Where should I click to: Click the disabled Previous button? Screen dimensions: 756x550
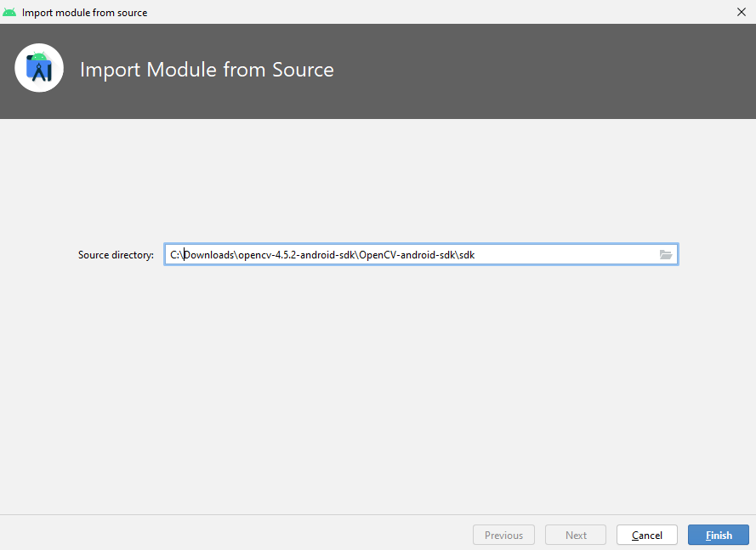(x=503, y=535)
